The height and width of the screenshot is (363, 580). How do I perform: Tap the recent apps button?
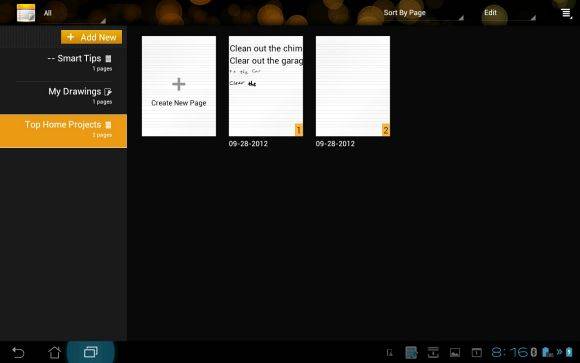pyautogui.click(x=91, y=352)
